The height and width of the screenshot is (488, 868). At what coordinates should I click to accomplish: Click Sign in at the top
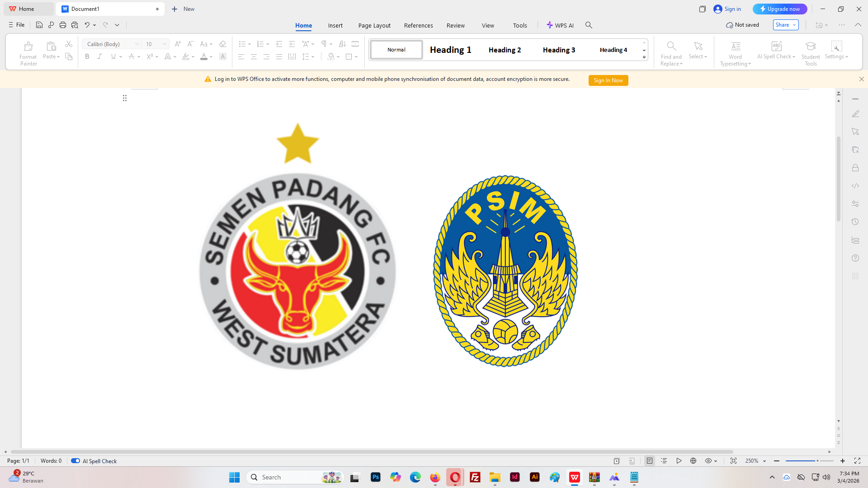point(727,9)
